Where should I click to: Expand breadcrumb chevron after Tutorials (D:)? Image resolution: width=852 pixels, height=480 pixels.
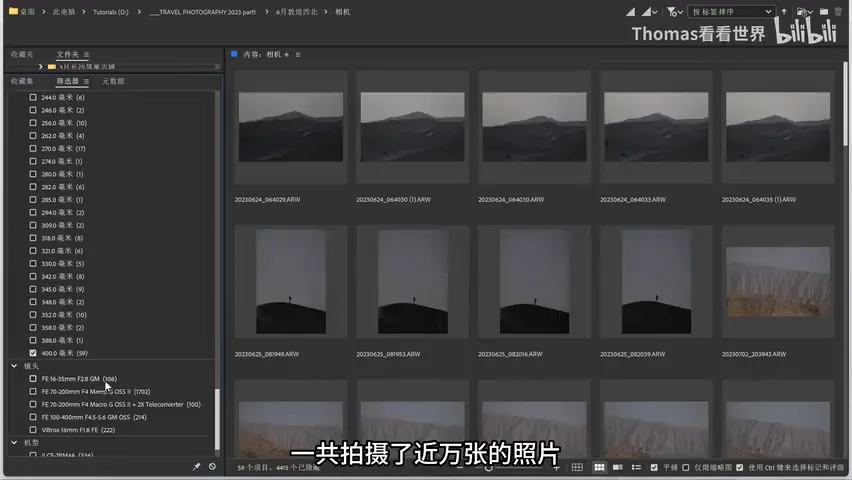click(x=139, y=11)
